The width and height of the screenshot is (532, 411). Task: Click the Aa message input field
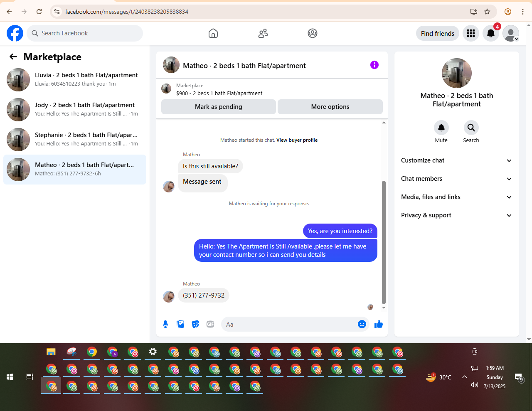[289, 324]
